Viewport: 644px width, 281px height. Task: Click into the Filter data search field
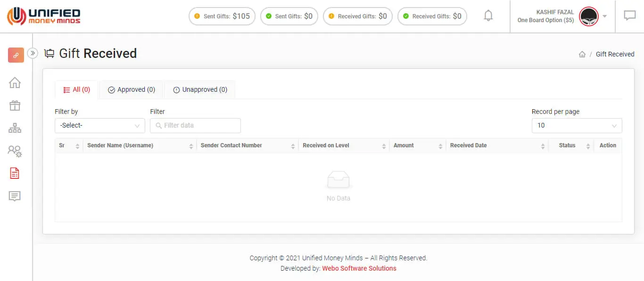pyautogui.click(x=196, y=126)
